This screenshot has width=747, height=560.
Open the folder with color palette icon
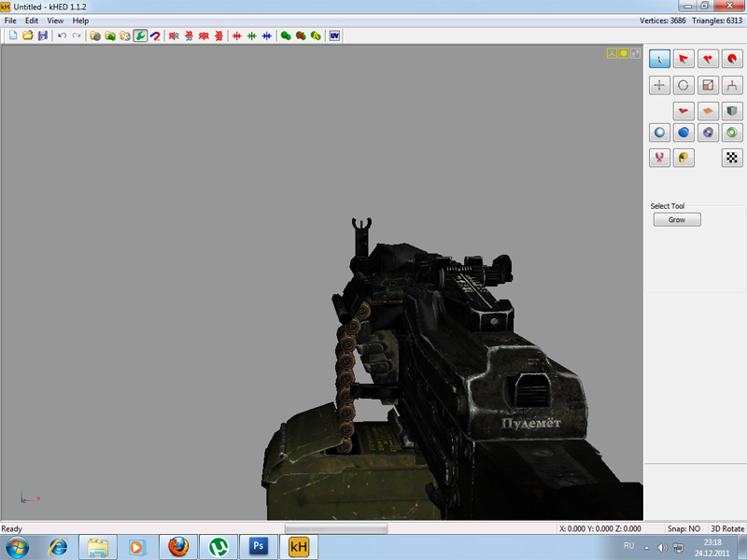[x=125, y=35]
